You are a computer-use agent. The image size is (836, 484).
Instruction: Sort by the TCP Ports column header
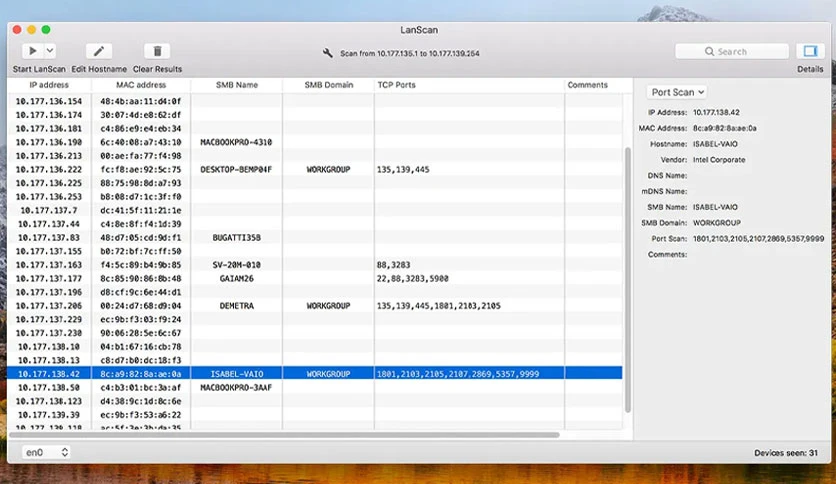[469, 85]
